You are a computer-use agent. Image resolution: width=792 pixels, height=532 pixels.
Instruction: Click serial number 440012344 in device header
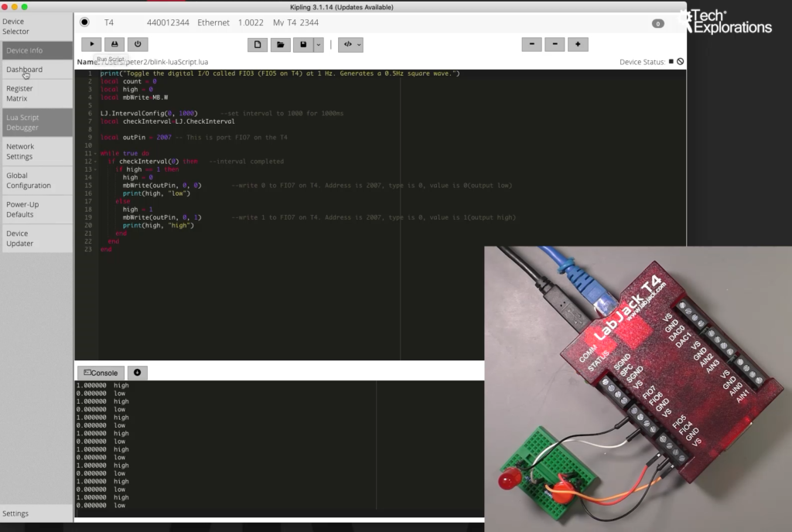168,22
